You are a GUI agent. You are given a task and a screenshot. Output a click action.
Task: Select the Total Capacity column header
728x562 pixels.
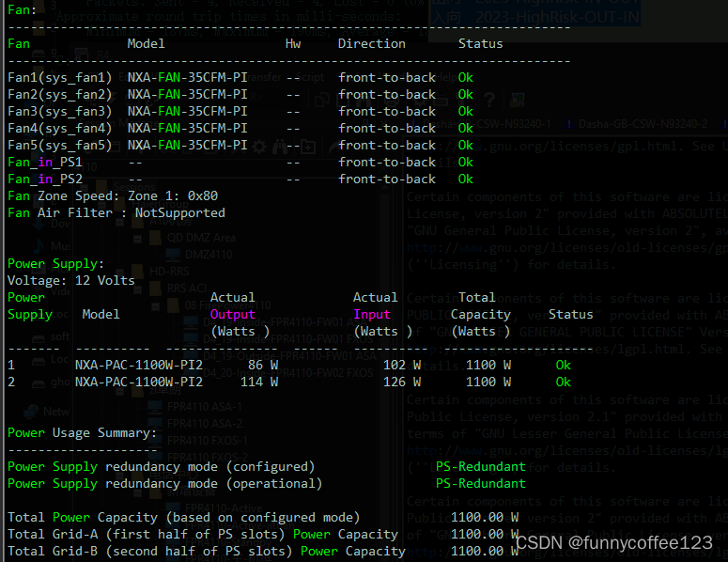481,306
